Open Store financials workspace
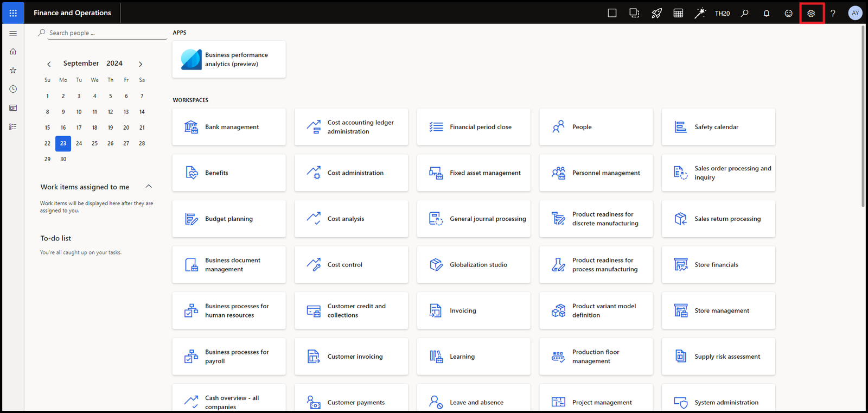This screenshot has width=868, height=413. pyautogui.click(x=718, y=265)
